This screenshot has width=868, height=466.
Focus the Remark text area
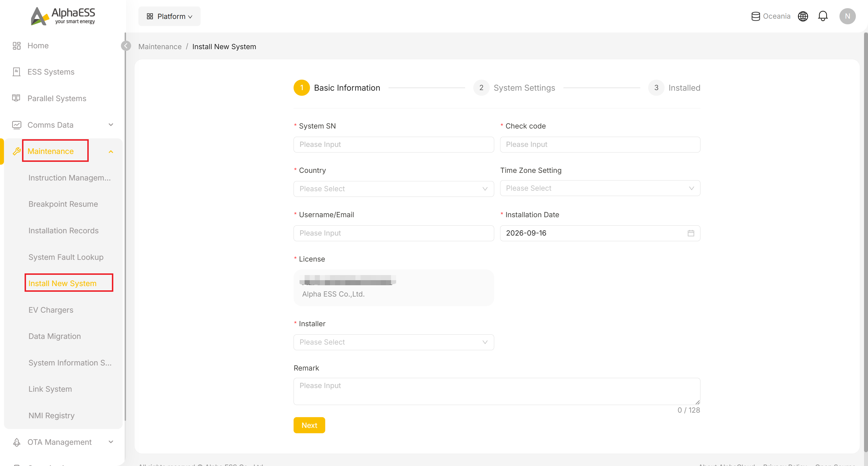coord(497,391)
